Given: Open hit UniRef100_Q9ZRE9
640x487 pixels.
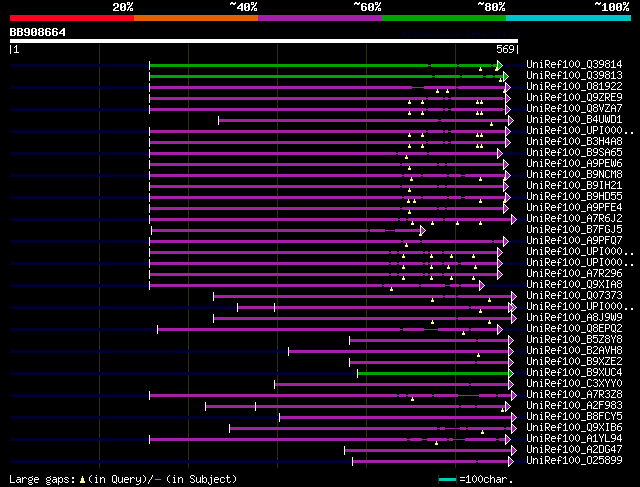Looking at the screenshot, I should pos(574,97).
